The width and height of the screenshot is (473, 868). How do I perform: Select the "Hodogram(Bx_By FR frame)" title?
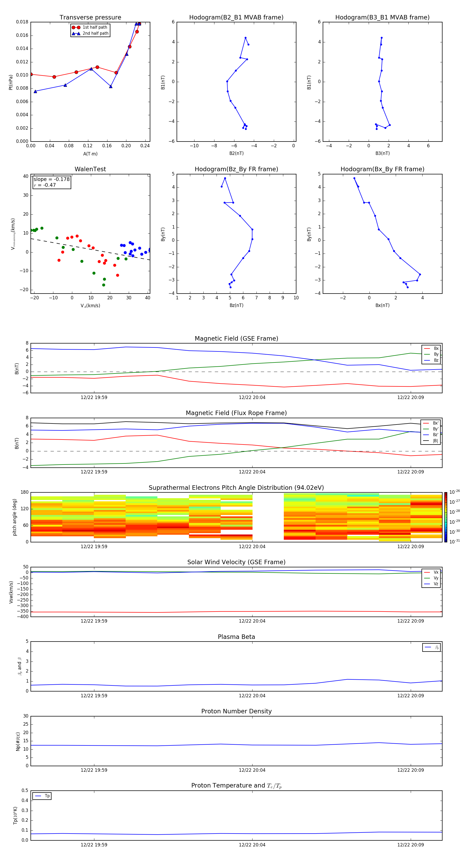coord(382,169)
